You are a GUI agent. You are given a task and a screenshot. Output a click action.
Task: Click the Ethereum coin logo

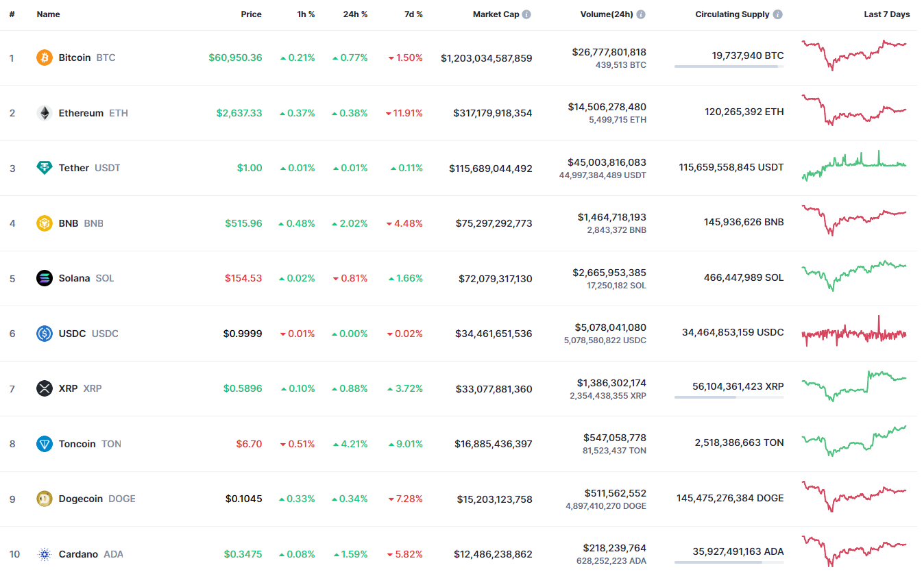coord(45,113)
